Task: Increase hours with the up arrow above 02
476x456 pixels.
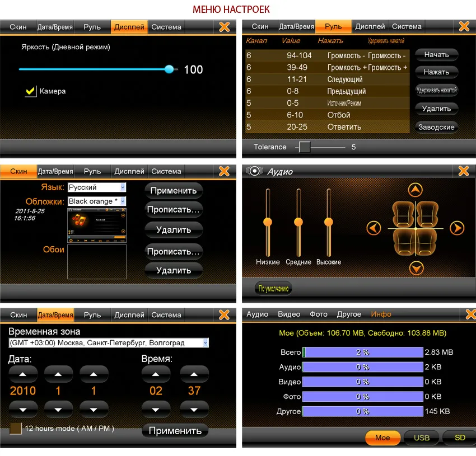Action: (156, 373)
